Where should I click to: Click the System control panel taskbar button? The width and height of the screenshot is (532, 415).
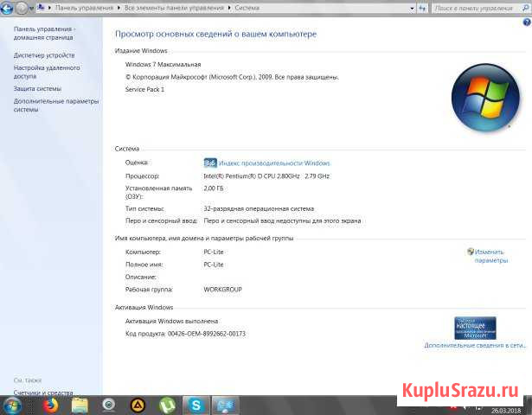pos(226,405)
